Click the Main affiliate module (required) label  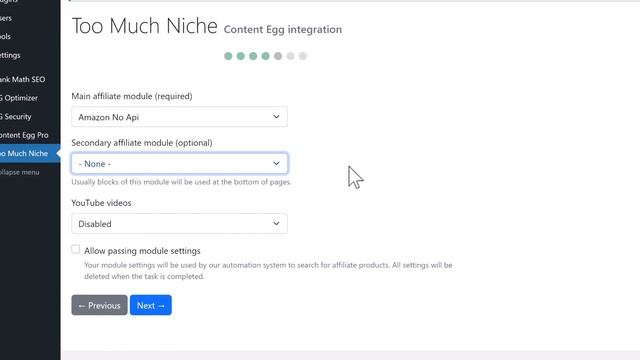pyautogui.click(x=132, y=96)
